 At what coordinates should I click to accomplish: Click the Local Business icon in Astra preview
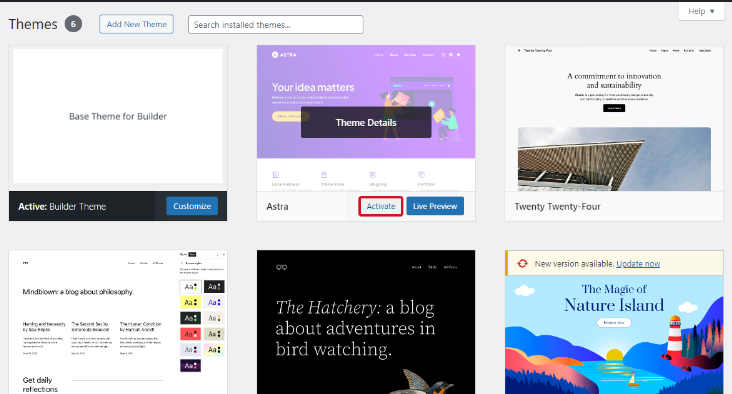tap(275, 175)
